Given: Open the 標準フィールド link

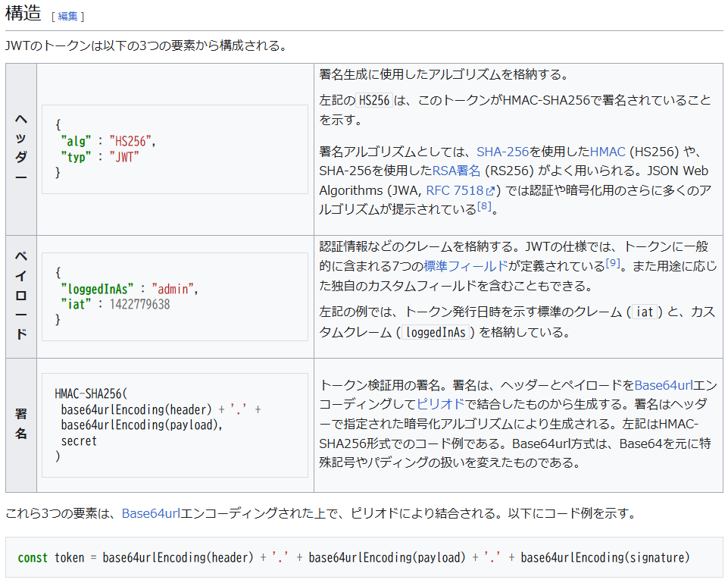Looking at the screenshot, I should point(466,266).
